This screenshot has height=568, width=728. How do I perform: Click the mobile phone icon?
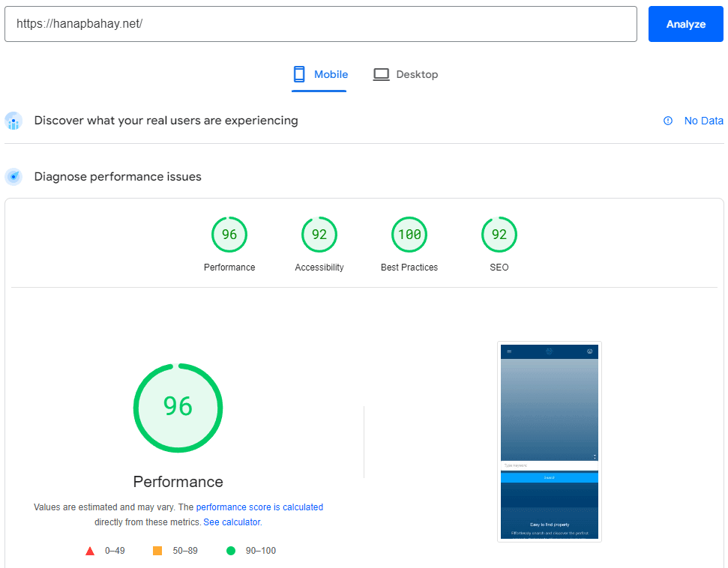point(299,74)
